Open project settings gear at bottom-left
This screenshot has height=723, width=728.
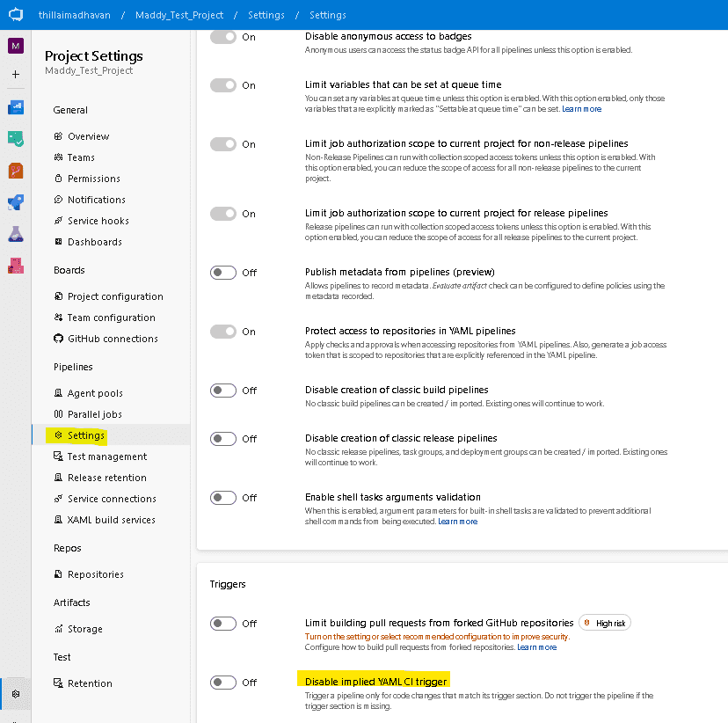tap(16, 694)
